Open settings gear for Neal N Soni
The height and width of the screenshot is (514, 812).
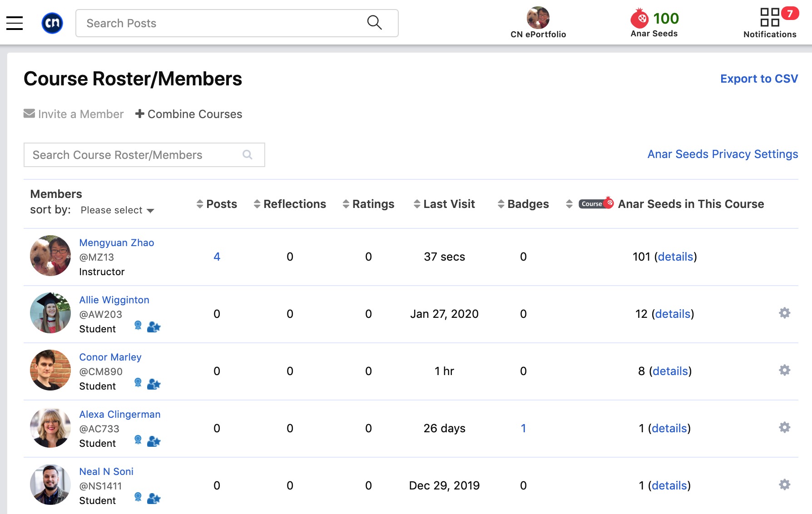(x=785, y=484)
